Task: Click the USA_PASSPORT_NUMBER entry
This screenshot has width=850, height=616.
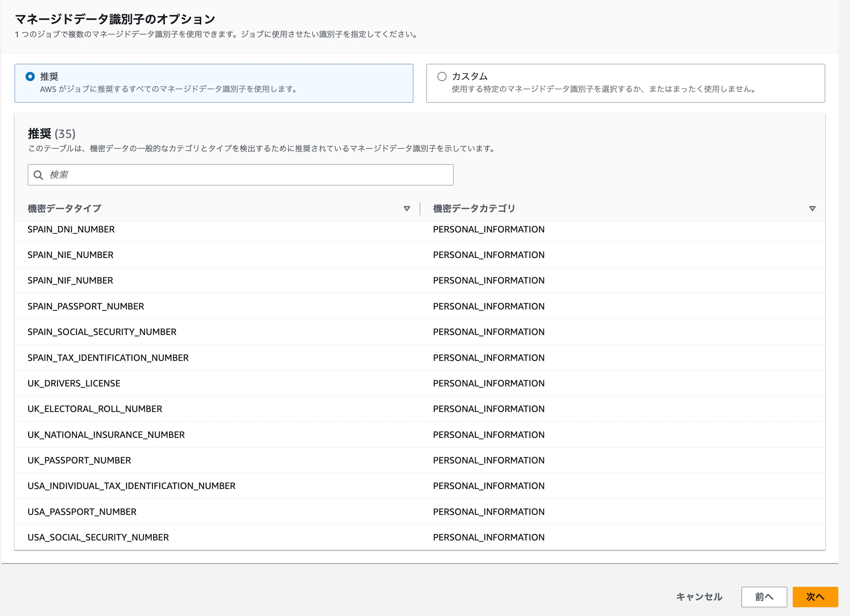Action: pos(82,512)
